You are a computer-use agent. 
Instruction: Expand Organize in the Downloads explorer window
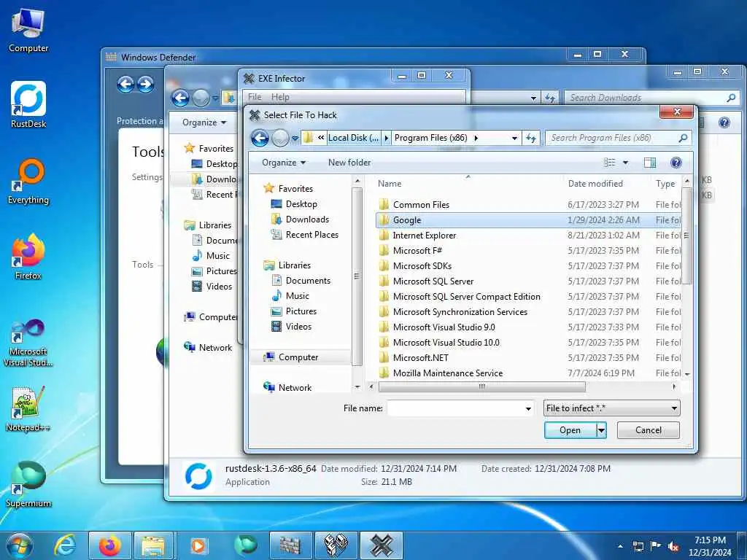(x=204, y=122)
